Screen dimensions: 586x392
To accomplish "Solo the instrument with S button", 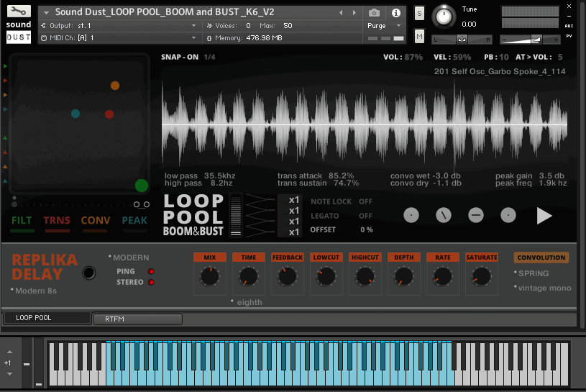I will tap(419, 14).
